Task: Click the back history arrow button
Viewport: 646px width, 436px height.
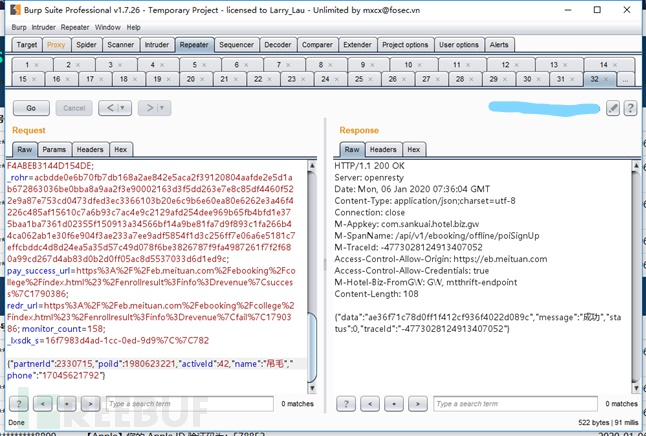Action: pos(110,108)
